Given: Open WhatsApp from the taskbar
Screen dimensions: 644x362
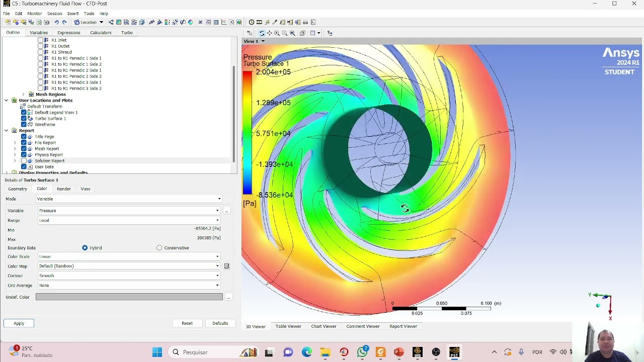Looking at the screenshot, I should coord(362,352).
